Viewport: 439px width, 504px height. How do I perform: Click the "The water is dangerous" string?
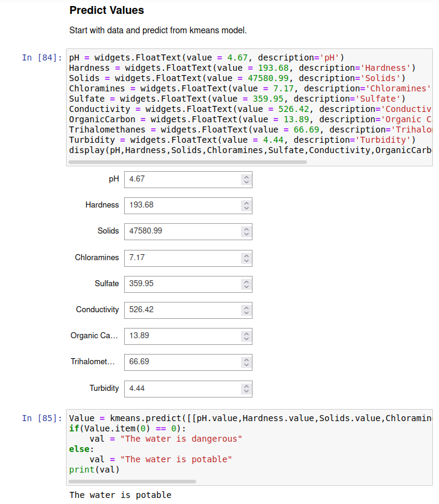(x=181, y=439)
